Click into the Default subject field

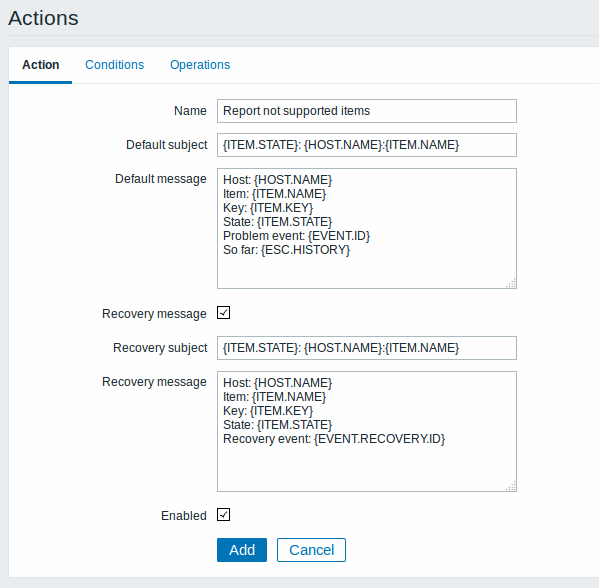click(x=367, y=145)
